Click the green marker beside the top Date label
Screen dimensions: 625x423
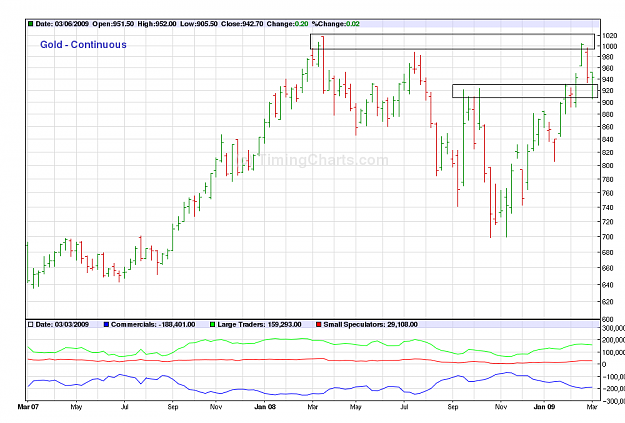point(30,24)
